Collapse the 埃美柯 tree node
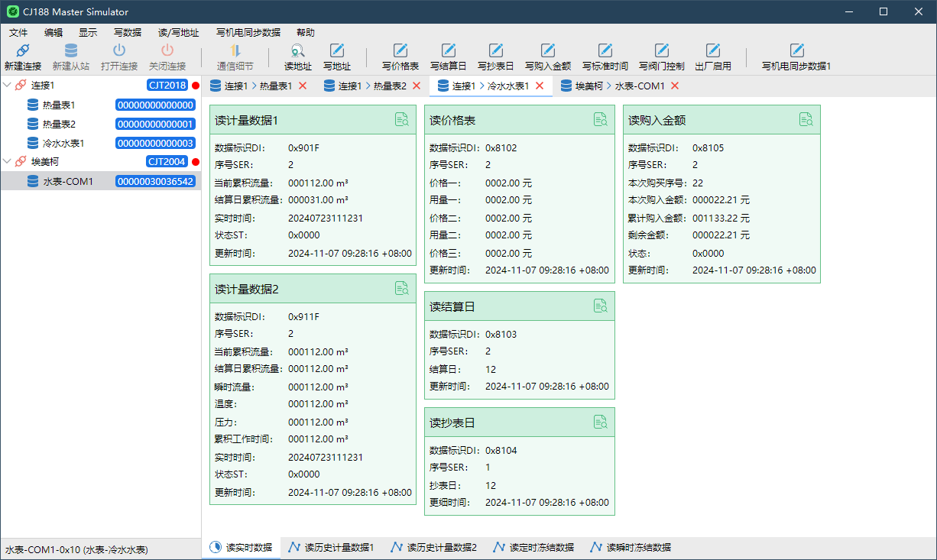 pos(8,161)
